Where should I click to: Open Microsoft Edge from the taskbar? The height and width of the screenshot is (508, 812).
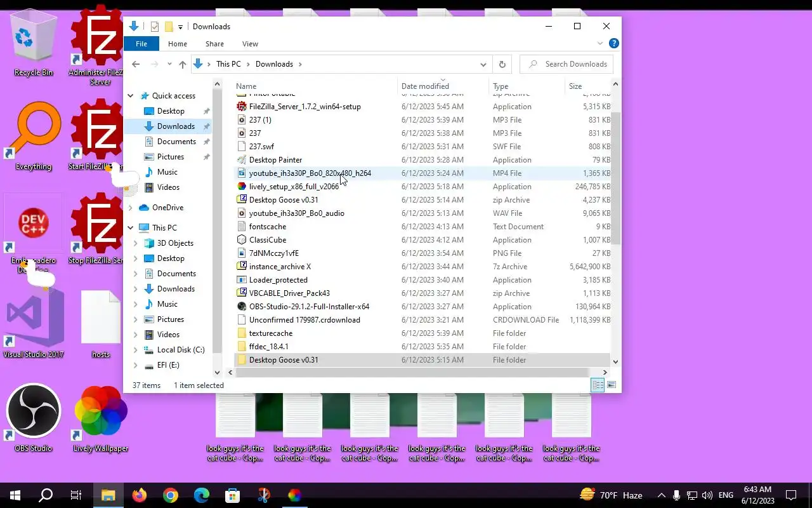(x=201, y=495)
